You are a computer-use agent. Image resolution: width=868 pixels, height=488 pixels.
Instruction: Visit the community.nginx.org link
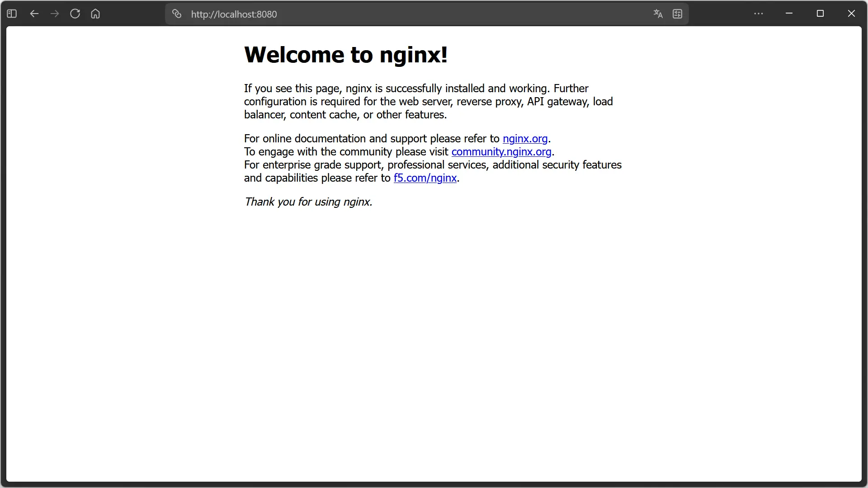click(x=501, y=152)
